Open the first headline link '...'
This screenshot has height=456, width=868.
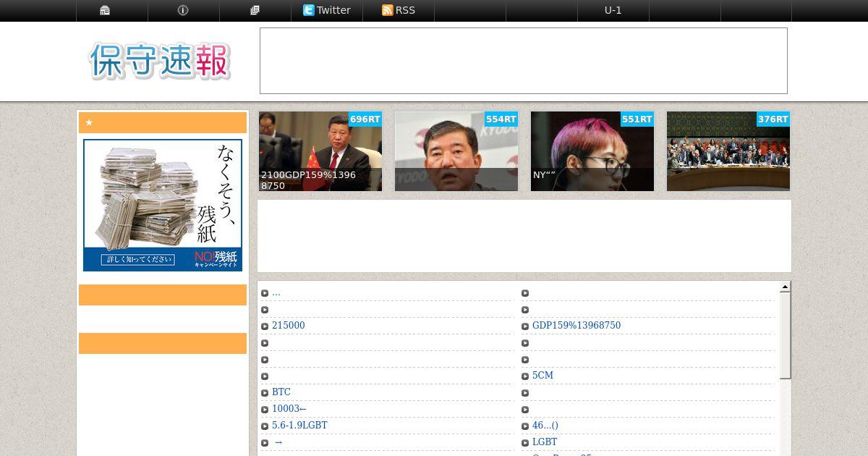[276, 292]
